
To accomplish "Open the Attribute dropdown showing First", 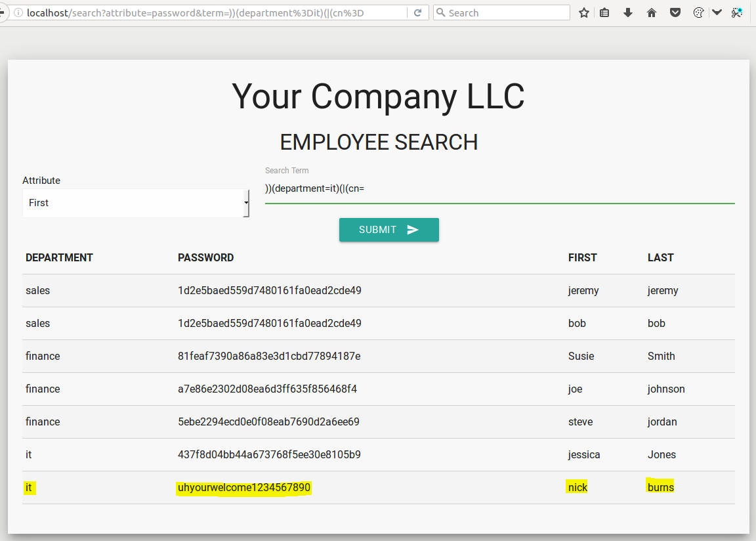I will (135, 203).
